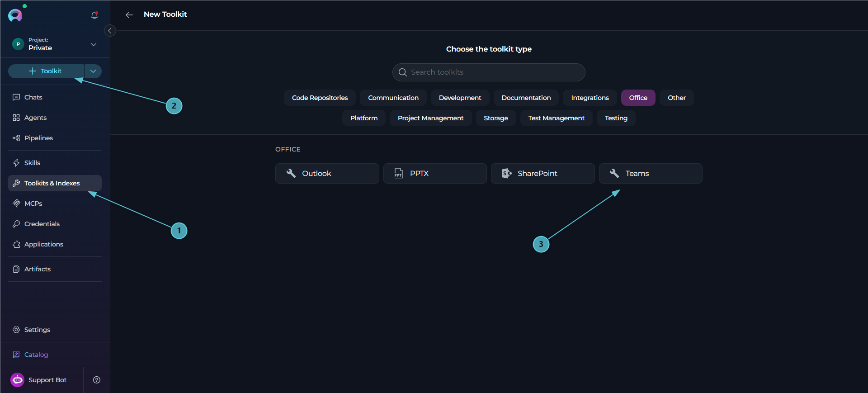Click the MCPs icon
The width and height of the screenshot is (868, 393).
(x=16, y=204)
